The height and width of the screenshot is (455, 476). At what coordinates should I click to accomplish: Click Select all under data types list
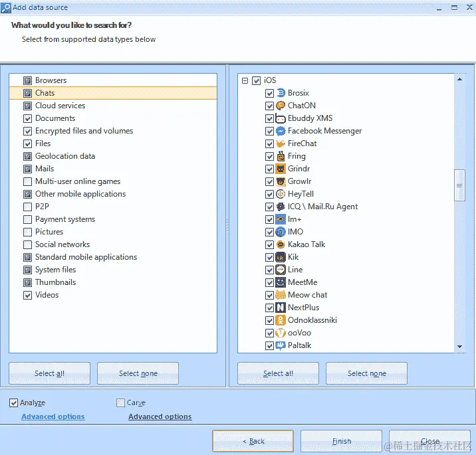point(49,373)
